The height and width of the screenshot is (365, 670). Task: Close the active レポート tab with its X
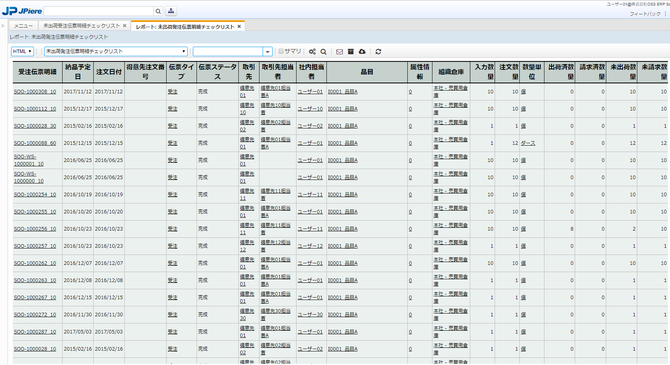[x=239, y=26]
